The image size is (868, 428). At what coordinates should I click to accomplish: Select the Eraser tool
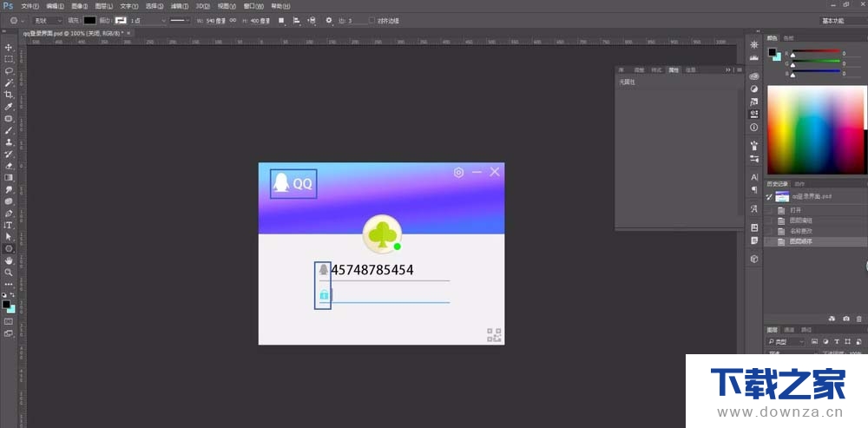9,166
